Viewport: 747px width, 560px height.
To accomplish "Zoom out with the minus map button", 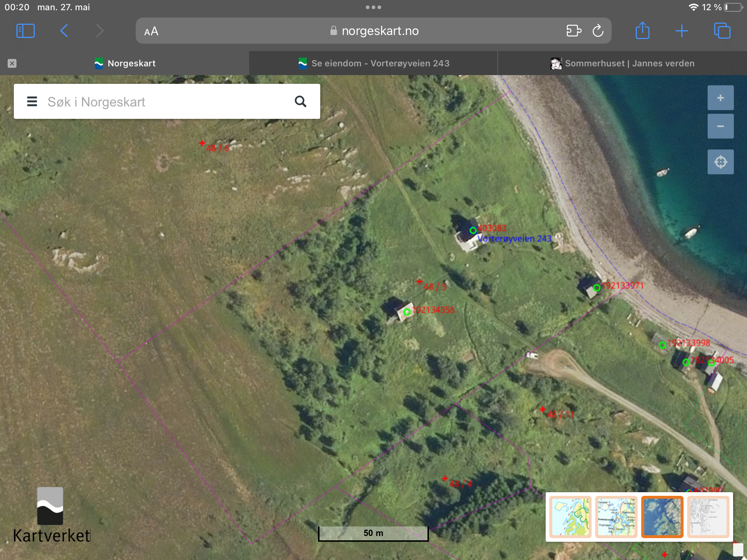I will tap(720, 126).
